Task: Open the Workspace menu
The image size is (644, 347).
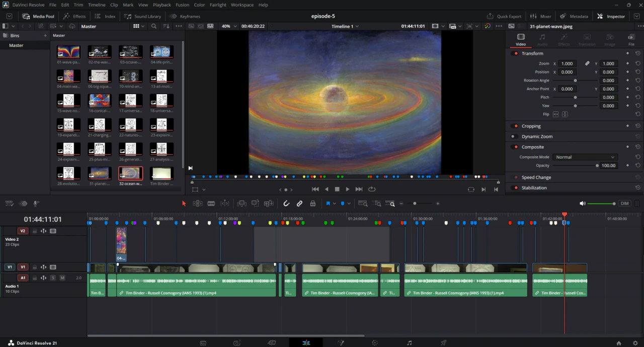Action: pyautogui.click(x=242, y=5)
